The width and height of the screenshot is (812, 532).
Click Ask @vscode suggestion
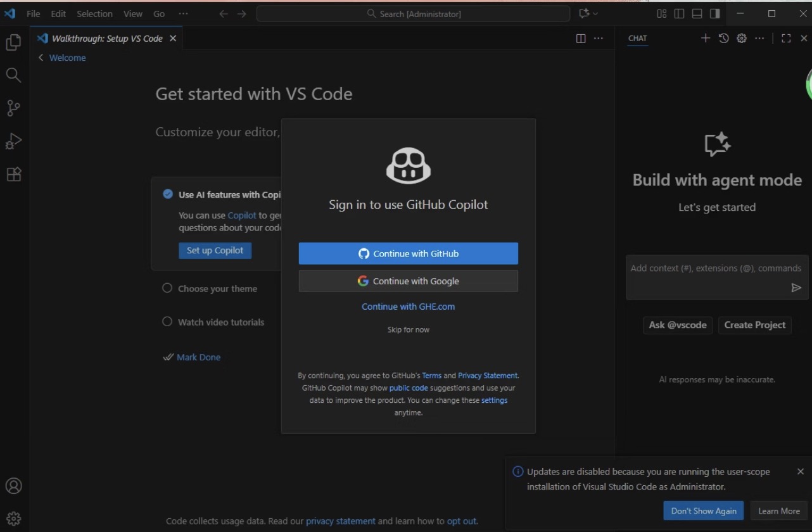[x=678, y=325]
